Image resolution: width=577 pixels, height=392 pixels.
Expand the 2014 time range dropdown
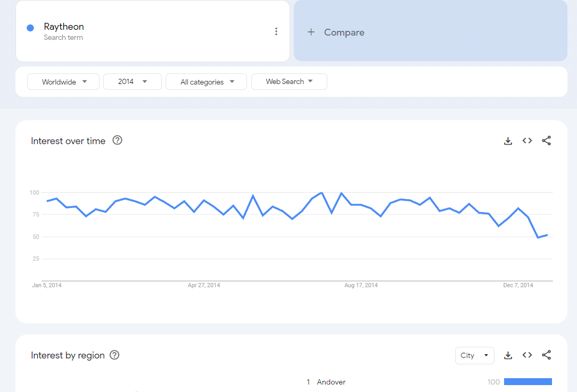pyautogui.click(x=133, y=82)
